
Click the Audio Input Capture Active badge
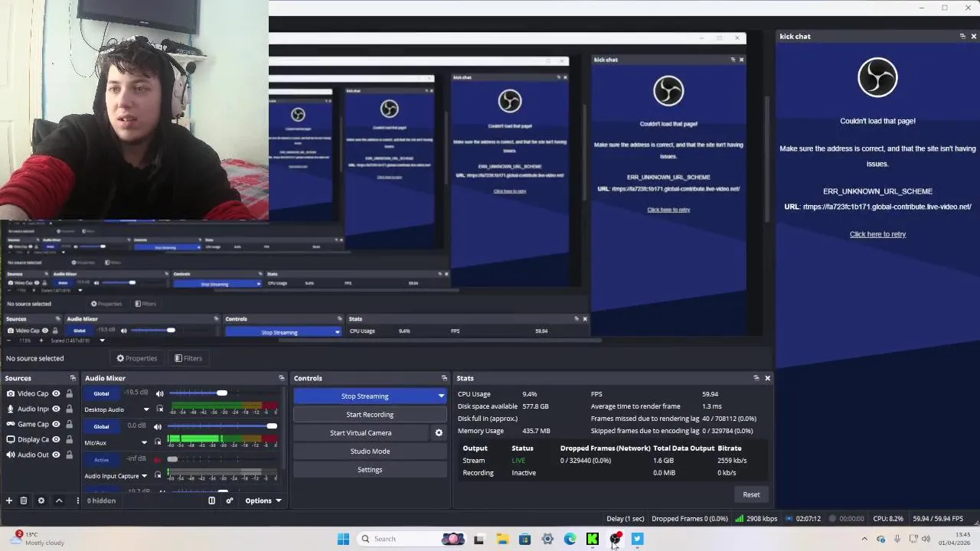coord(101,459)
